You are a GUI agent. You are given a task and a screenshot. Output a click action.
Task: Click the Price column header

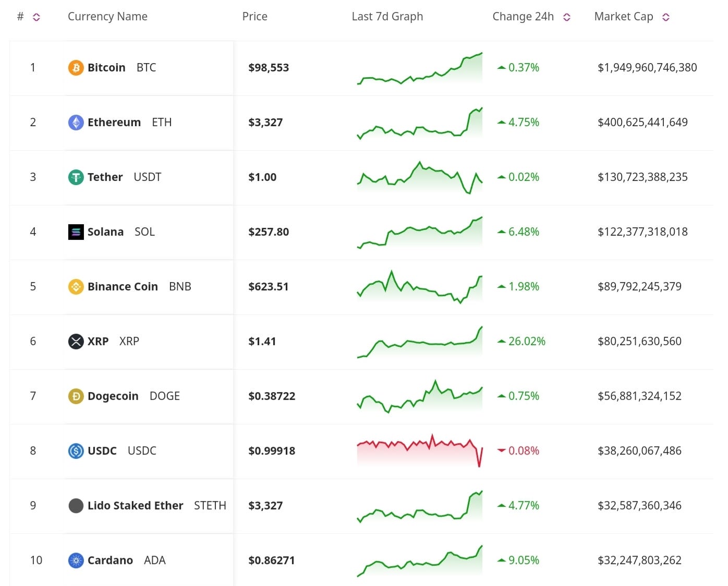[x=255, y=17]
